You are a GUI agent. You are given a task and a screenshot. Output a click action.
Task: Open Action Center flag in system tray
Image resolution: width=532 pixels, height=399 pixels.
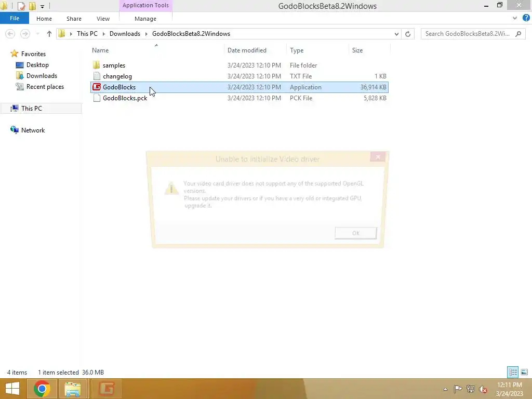[x=458, y=389]
